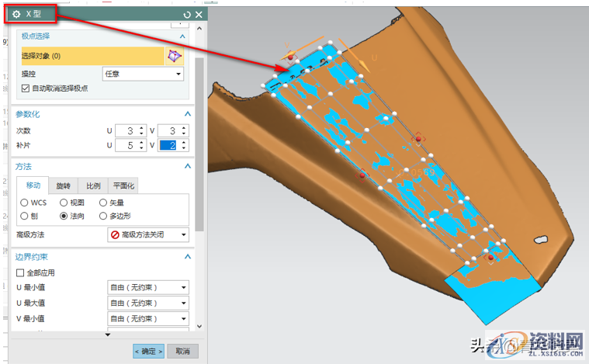Click the gear icon in X型 dialog title
Viewport: 589px width, 364px height.
(x=17, y=14)
